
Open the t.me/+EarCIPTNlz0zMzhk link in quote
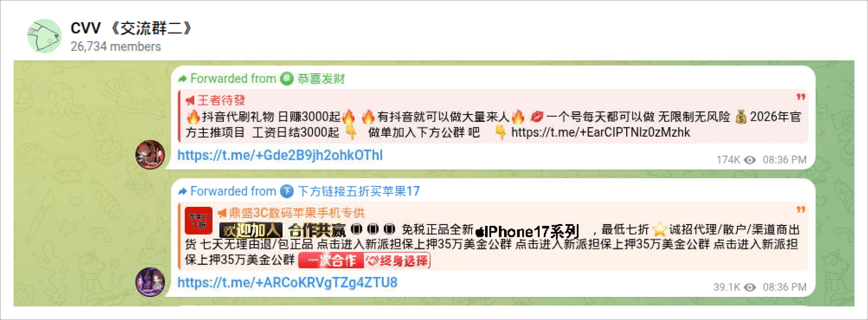[600, 133]
